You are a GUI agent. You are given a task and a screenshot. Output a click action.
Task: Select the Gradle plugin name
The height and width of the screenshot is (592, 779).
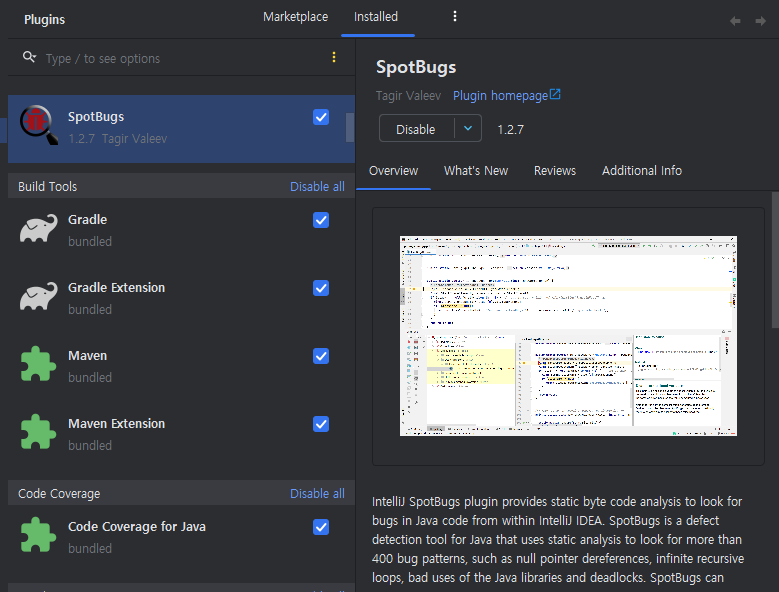(87, 220)
